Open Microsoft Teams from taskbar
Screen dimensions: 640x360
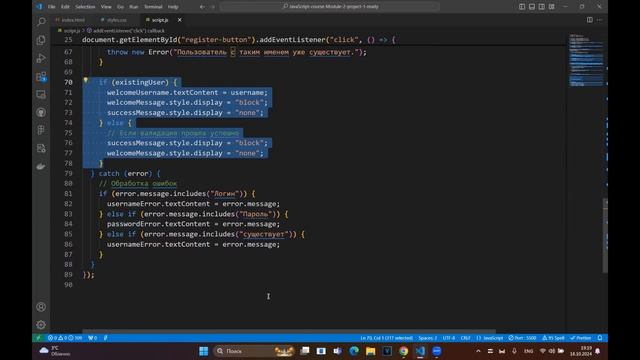pos(337,351)
